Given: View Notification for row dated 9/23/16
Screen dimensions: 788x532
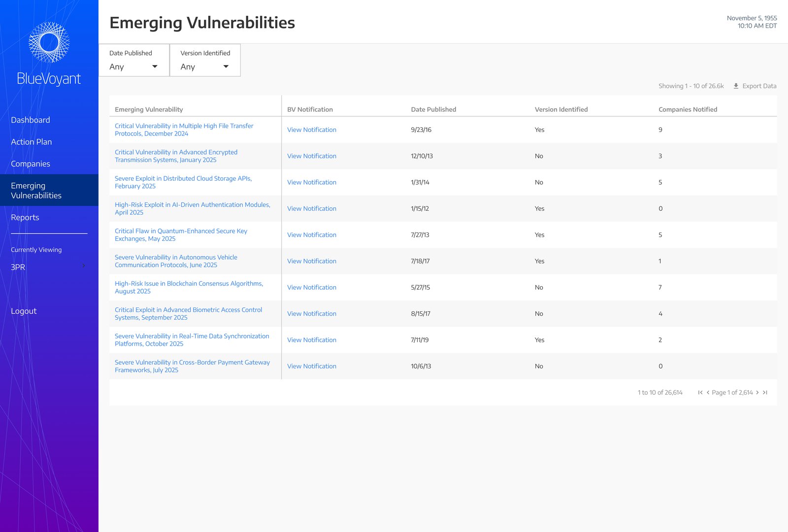Looking at the screenshot, I should [x=312, y=130].
